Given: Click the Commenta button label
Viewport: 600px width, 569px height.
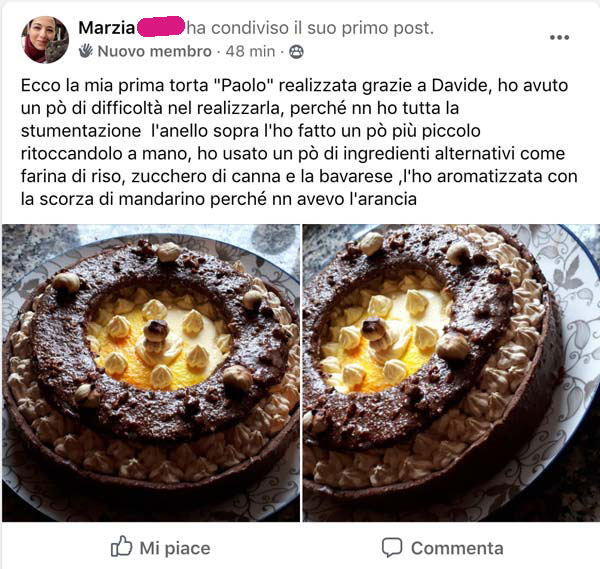Looking at the screenshot, I should pos(457,548).
